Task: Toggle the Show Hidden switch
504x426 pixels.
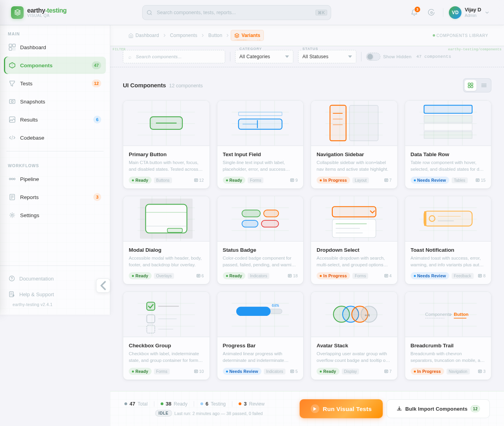Action: pyautogui.click(x=373, y=57)
